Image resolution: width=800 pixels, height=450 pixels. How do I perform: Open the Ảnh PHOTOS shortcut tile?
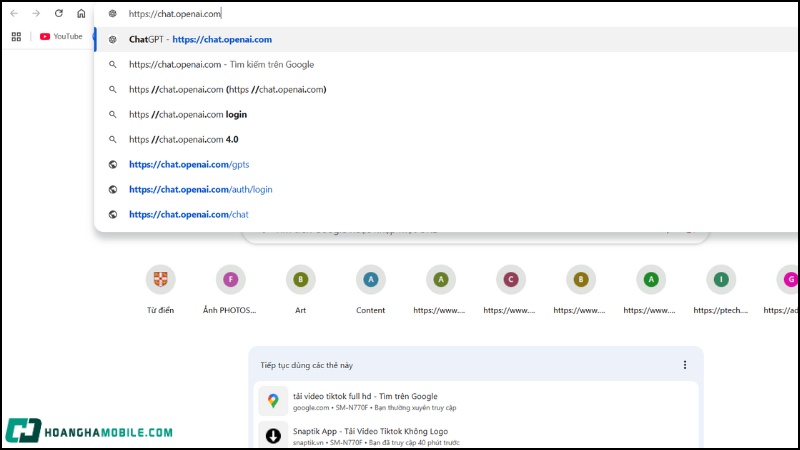[230, 280]
